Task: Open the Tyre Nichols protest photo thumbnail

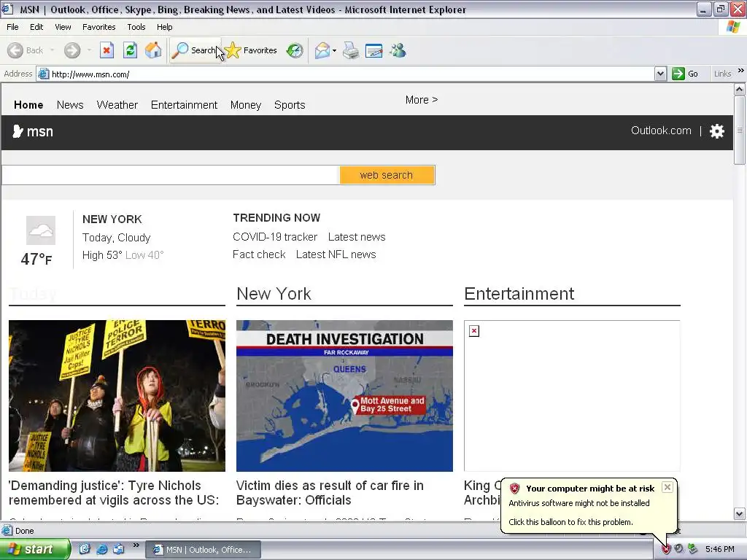Action: (x=117, y=396)
